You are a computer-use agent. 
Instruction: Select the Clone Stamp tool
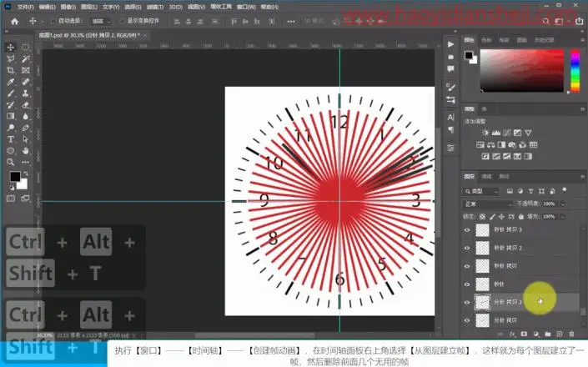pos(25,93)
